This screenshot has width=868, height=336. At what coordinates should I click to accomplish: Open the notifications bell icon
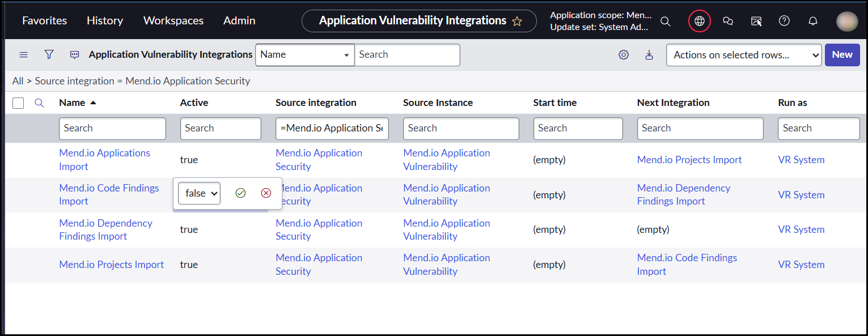click(x=812, y=21)
